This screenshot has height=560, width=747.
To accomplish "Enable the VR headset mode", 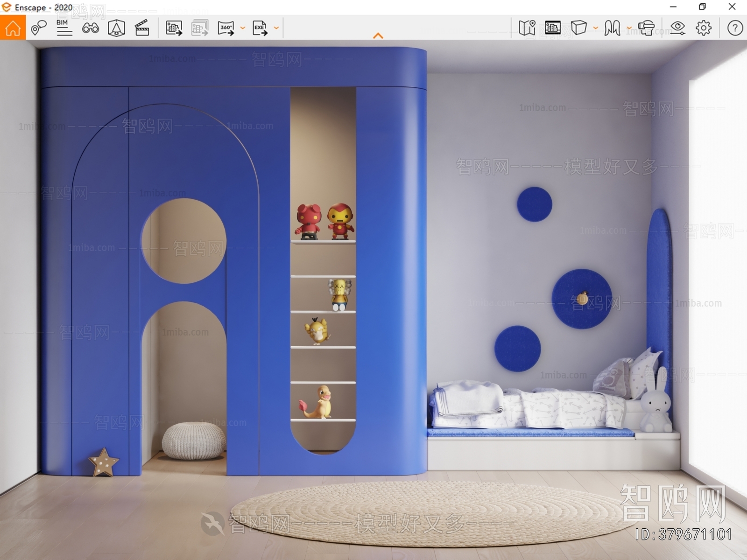I will pyautogui.click(x=647, y=28).
